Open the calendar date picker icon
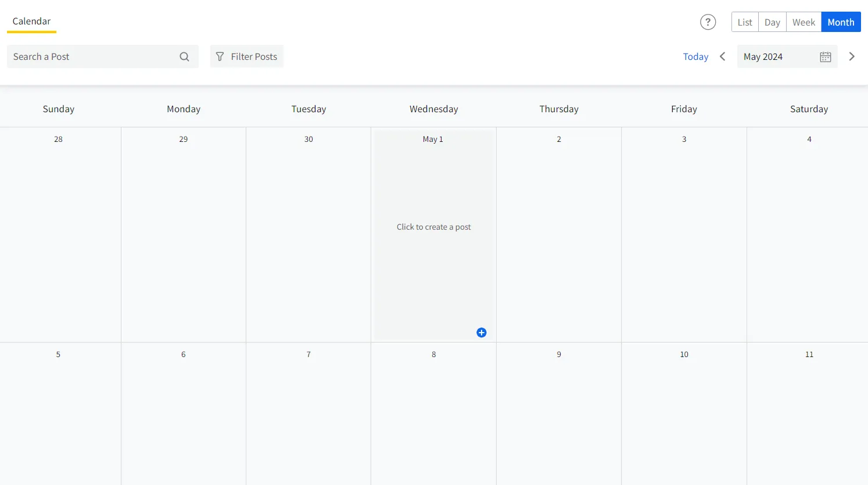868x485 pixels. tap(826, 56)
